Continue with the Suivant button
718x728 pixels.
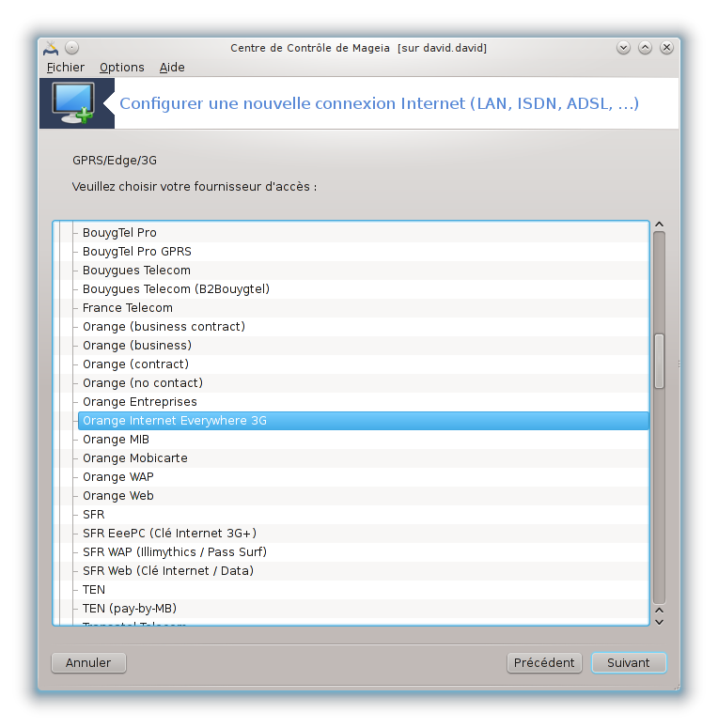point(629,662)
